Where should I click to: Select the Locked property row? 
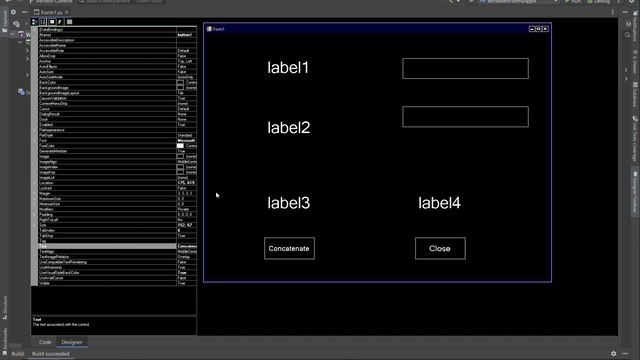[117, 188]
